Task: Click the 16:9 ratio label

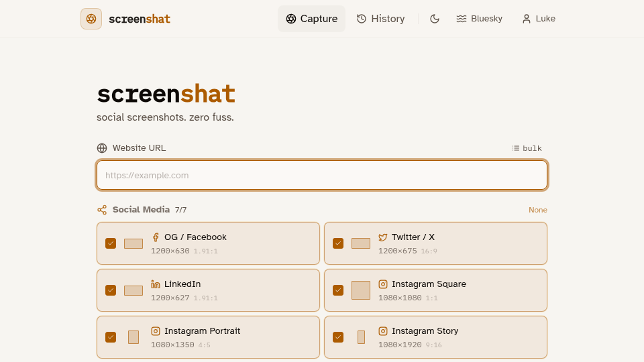Action: (429, 251)
